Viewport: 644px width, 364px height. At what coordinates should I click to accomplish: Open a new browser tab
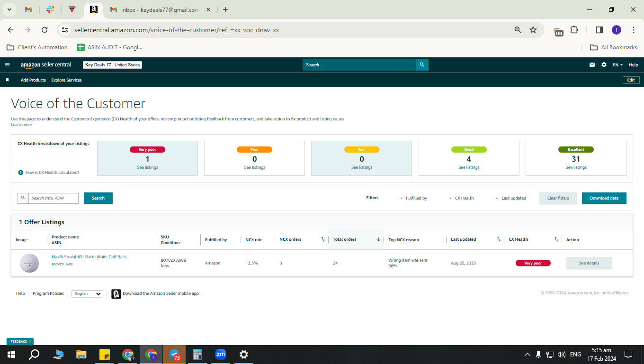(x=225, y=9)
